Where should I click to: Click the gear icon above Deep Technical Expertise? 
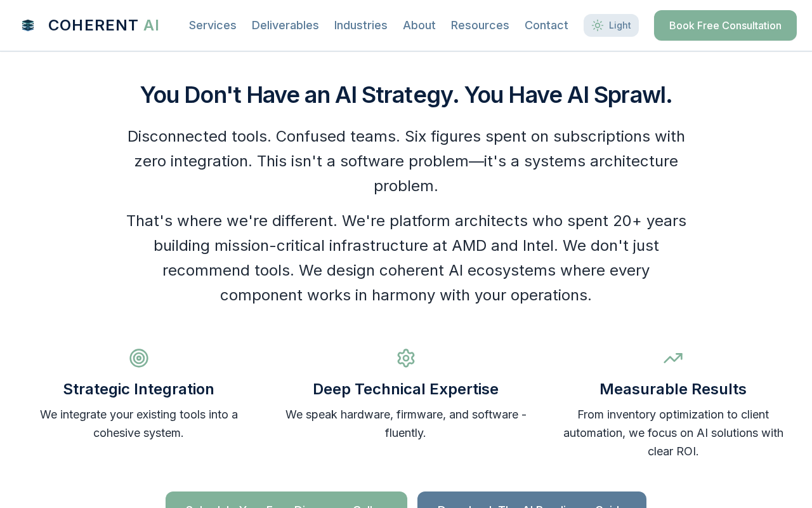click(406, 358)
